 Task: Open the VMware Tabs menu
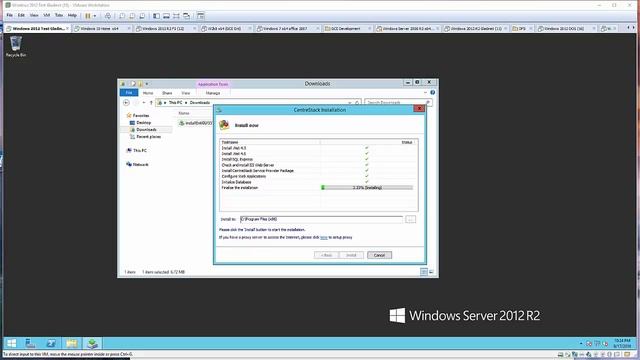tap(59, 16)
